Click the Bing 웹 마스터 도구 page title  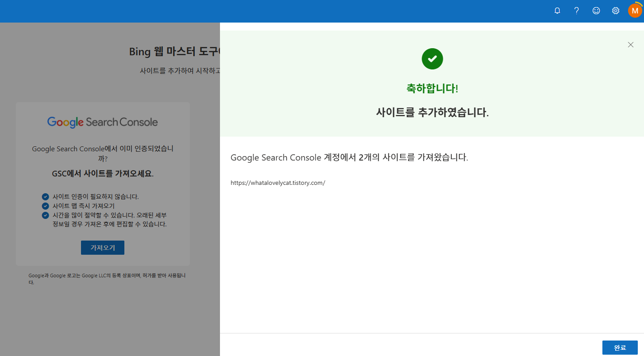point(174,52)
